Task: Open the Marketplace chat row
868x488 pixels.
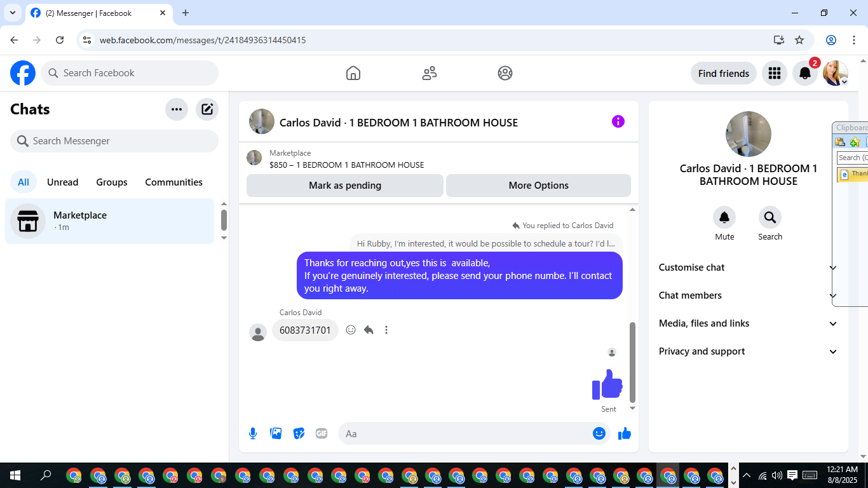Action: pyautogui.click(x=110, y=221)
